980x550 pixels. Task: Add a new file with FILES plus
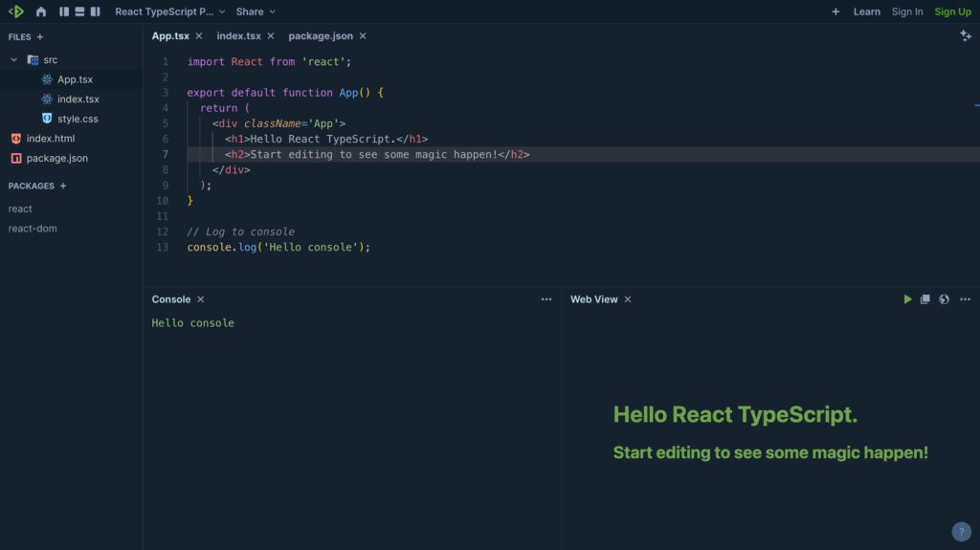point(40,37)
